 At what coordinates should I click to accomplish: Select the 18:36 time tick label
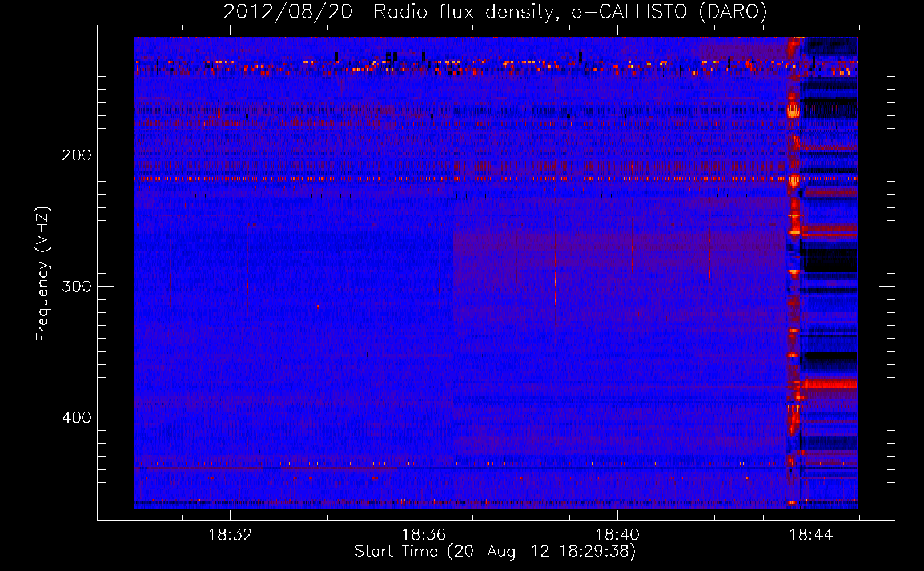click(424, 535)
